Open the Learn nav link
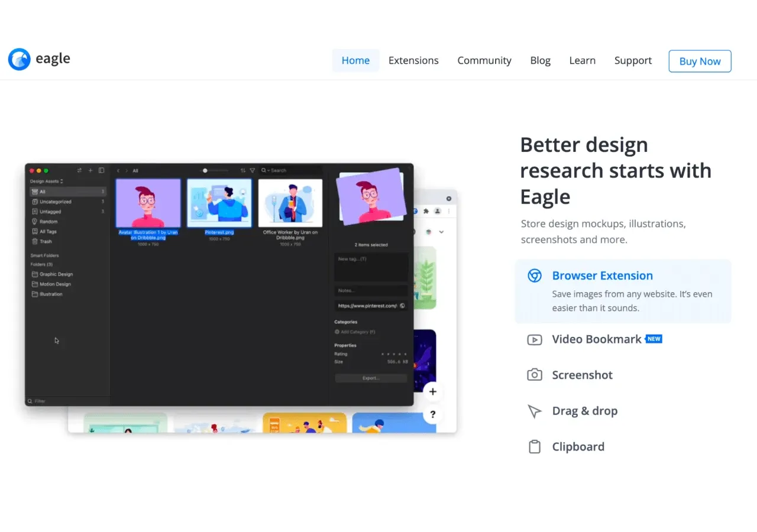757x532 pixels. coord(583,60)
